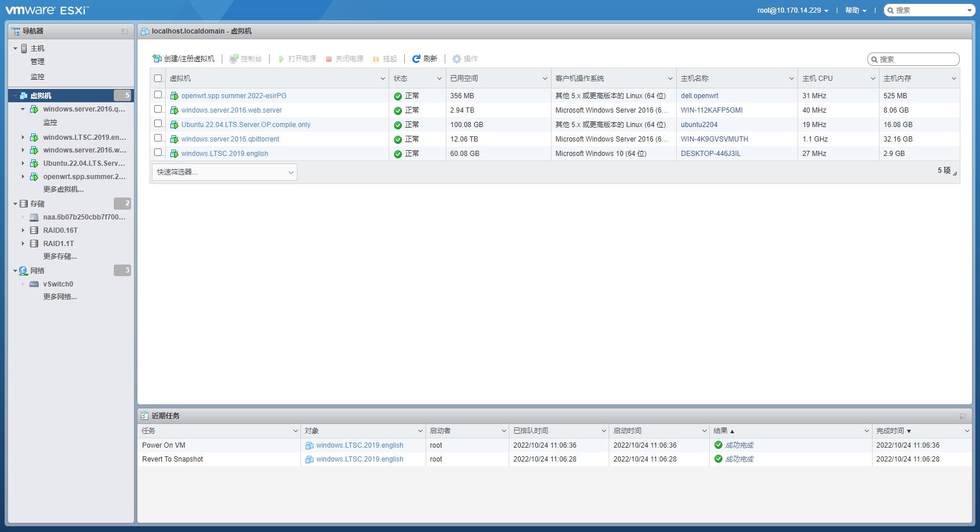Click the Create/Register VM icon

(157, 59)
